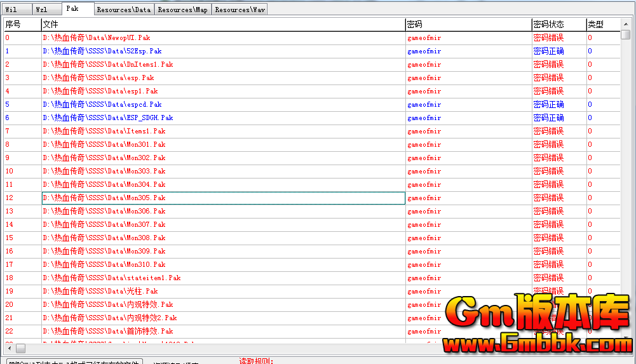This screenshot has height=364, width=636.
Task: Click the 密码状态 column header
Action: (558, 24)
